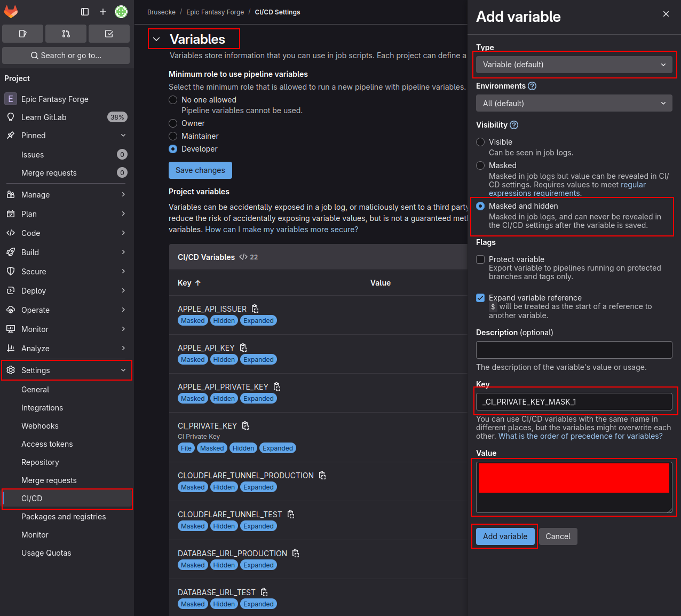Image resolution: width=681 pixels, height=616 pixels.
Task: Open the user avatar menu
Action: (x=121, y=12)
